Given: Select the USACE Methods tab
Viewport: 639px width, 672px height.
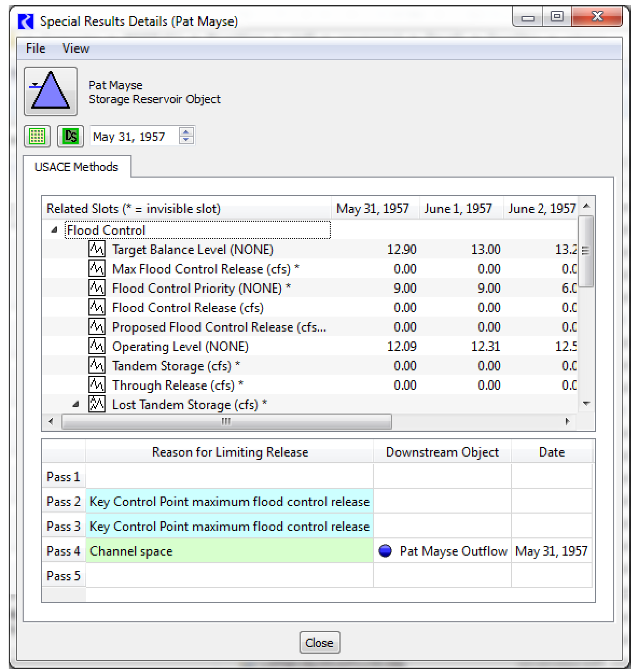Looking at the screenshot, I should 76,167.
